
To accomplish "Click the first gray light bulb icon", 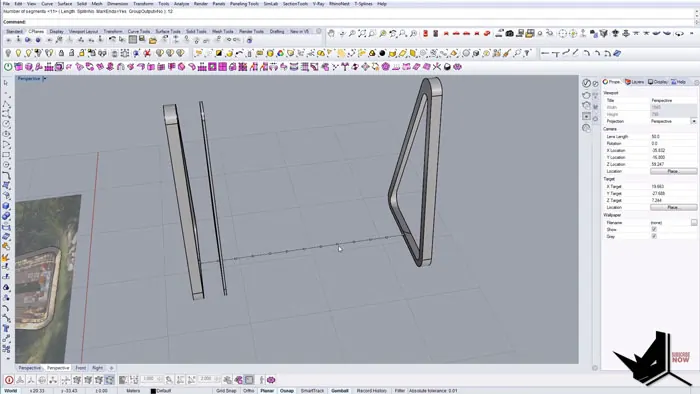I will click(x=8, y=54).
